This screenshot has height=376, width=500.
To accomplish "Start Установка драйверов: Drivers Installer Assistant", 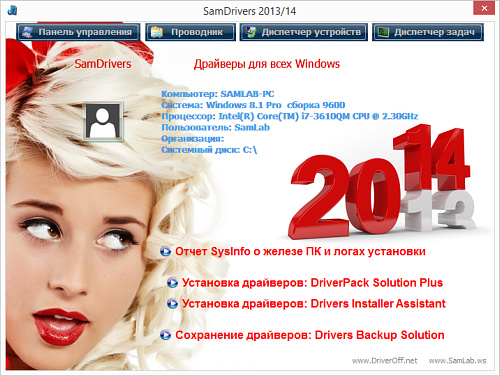I will (x=314, y=304).
